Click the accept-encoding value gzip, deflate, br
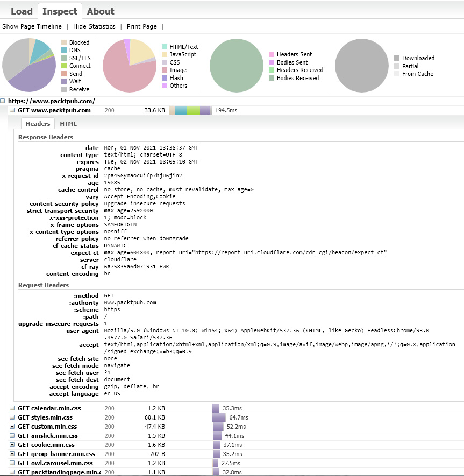464x476 pixels. point(131,386)
